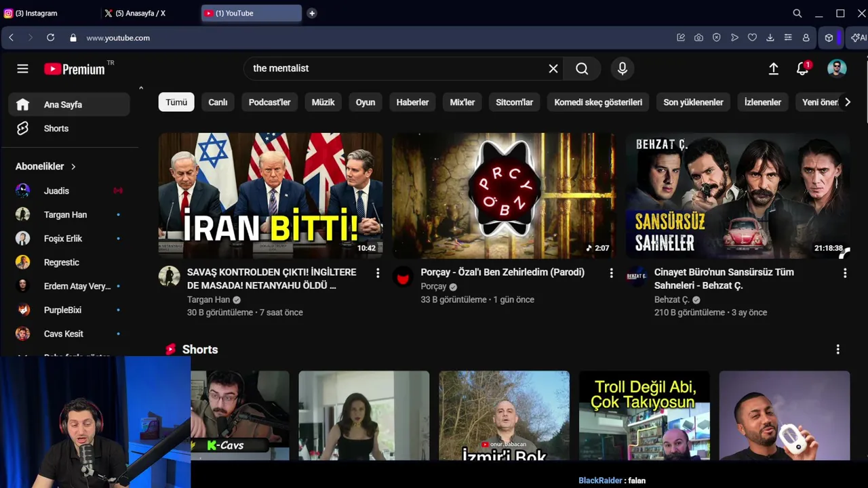Open options for the Porçay video
Screen dimensions: 868x488
(611, 272)
